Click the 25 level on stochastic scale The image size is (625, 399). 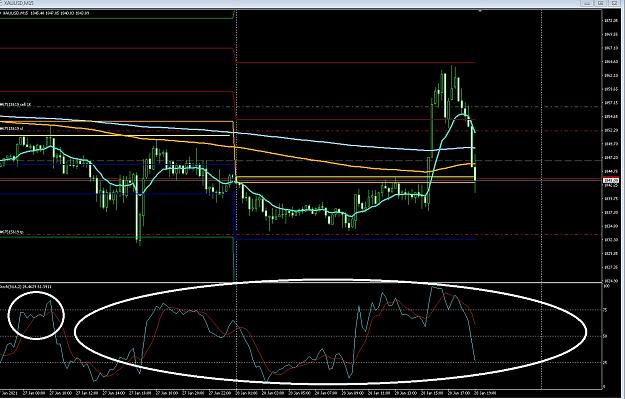pos(605,363)
